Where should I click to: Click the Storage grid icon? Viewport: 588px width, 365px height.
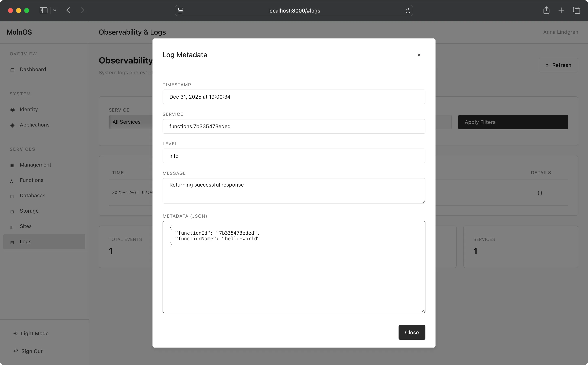[x=12, y=211]
